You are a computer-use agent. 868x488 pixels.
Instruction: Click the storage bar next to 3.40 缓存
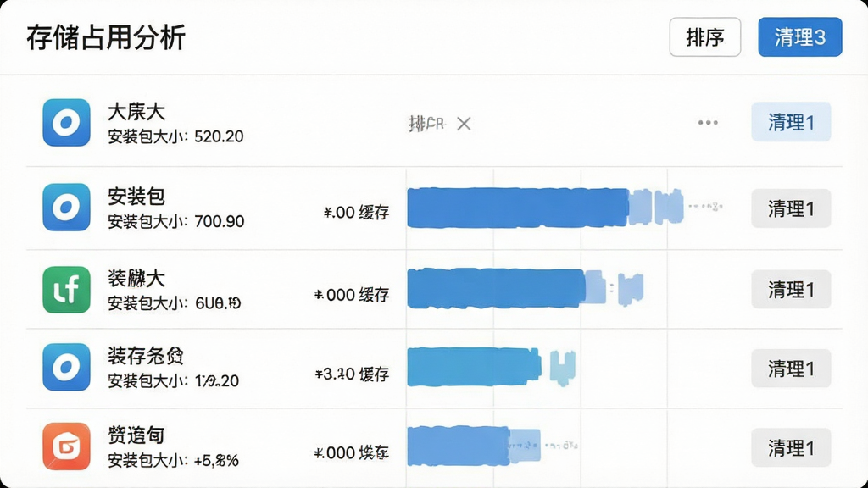coord(492,367)
